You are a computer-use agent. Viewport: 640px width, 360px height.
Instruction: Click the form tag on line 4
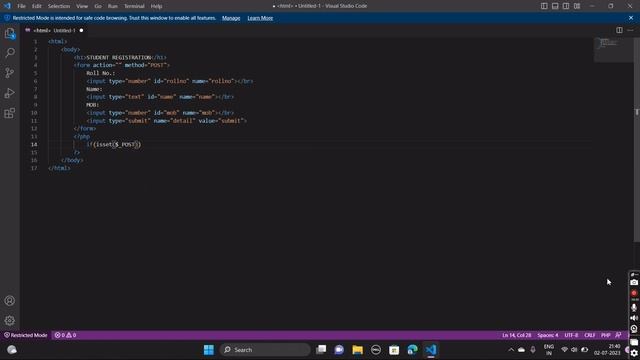coord(122,65)
